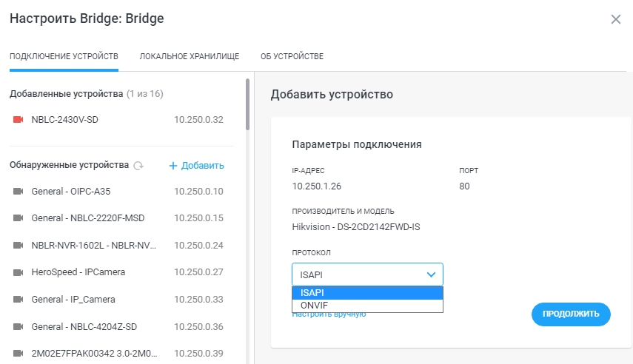Click the IP address 10.250.0.10
The image size is (633, 364).
click(x=198, y=192)
